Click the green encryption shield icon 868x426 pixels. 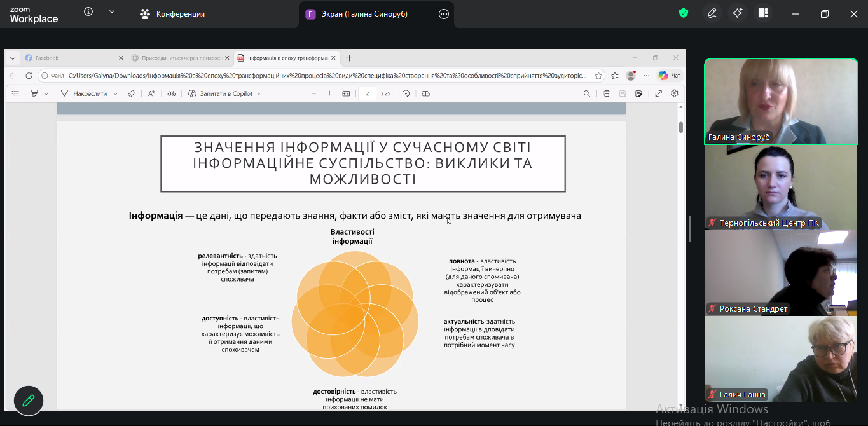[684, 13]
